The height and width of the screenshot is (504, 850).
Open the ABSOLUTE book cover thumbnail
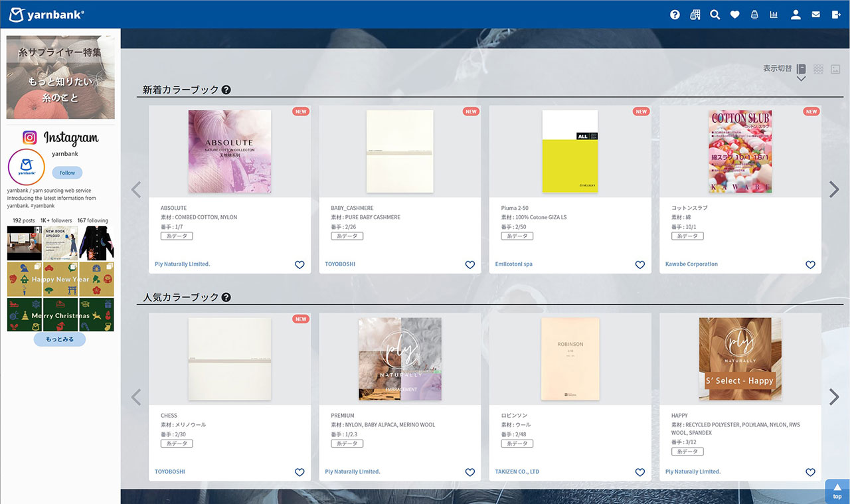[x=230, y=151]
